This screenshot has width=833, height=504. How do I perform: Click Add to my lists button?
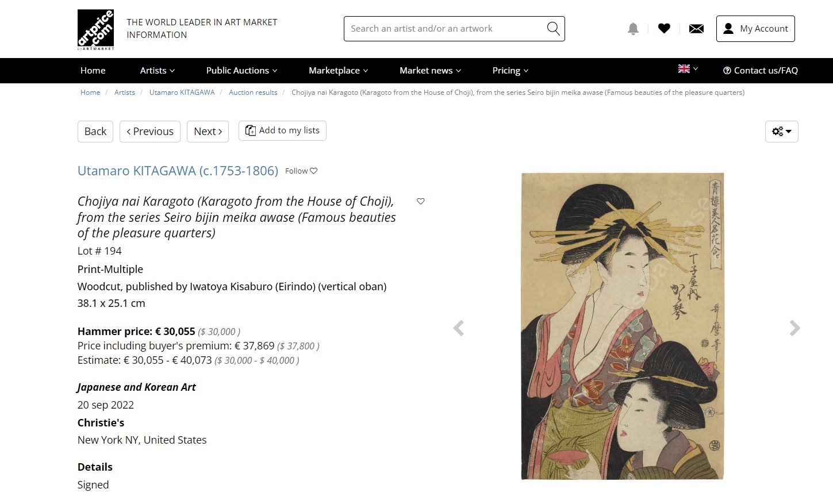point(282,130)
